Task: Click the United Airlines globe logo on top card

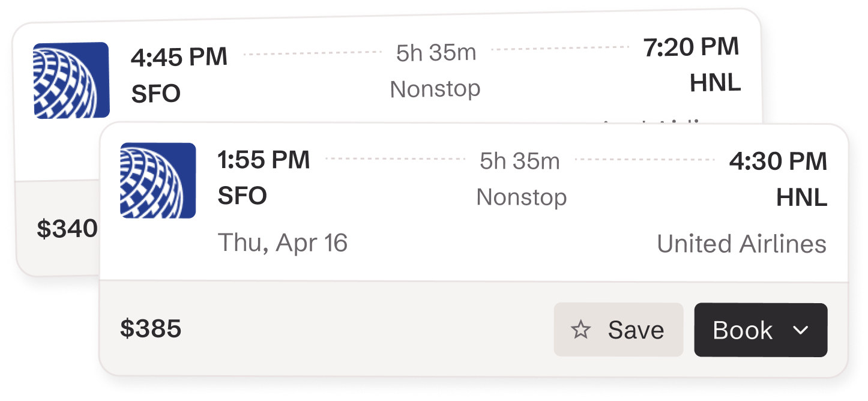Action: click(x=72, y=80)
